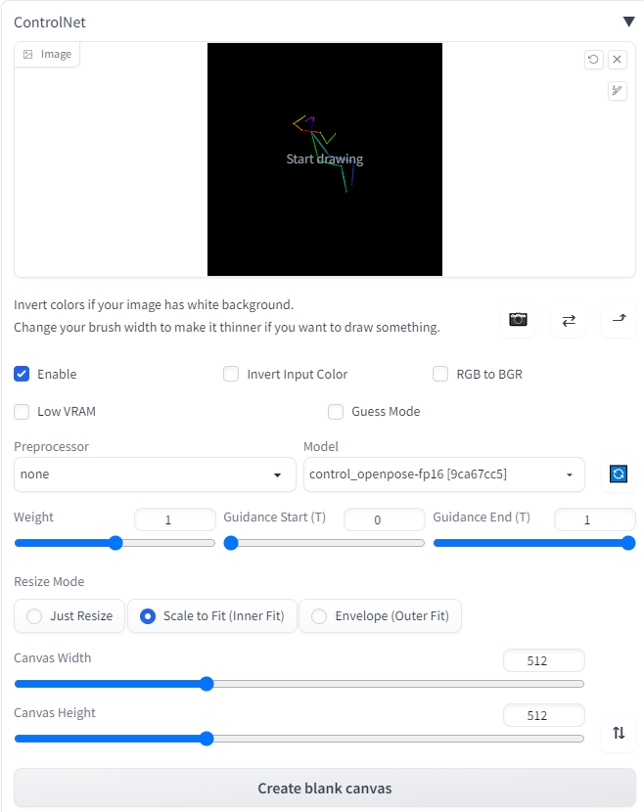Refresh the model list with blue icon
The width and height of the screenshot is (644, 812).
pos(619,474)
